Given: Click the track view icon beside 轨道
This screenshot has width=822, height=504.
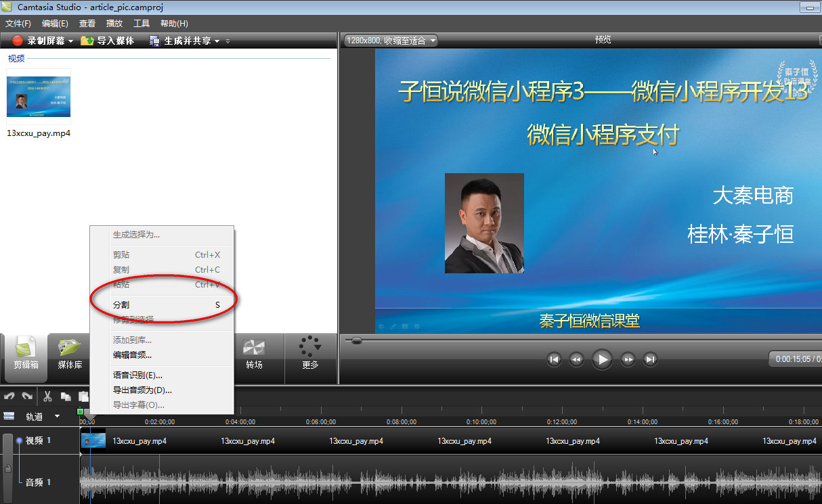Looking at the screenshot, I should pyautogui.click(x=9, y=416).
